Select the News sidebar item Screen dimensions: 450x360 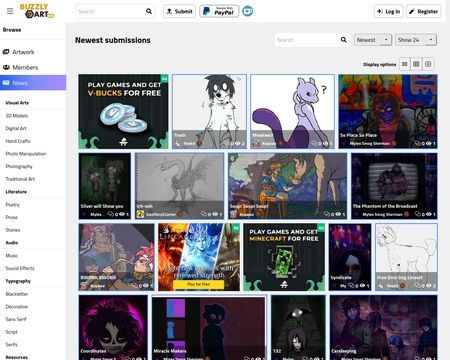33,83
